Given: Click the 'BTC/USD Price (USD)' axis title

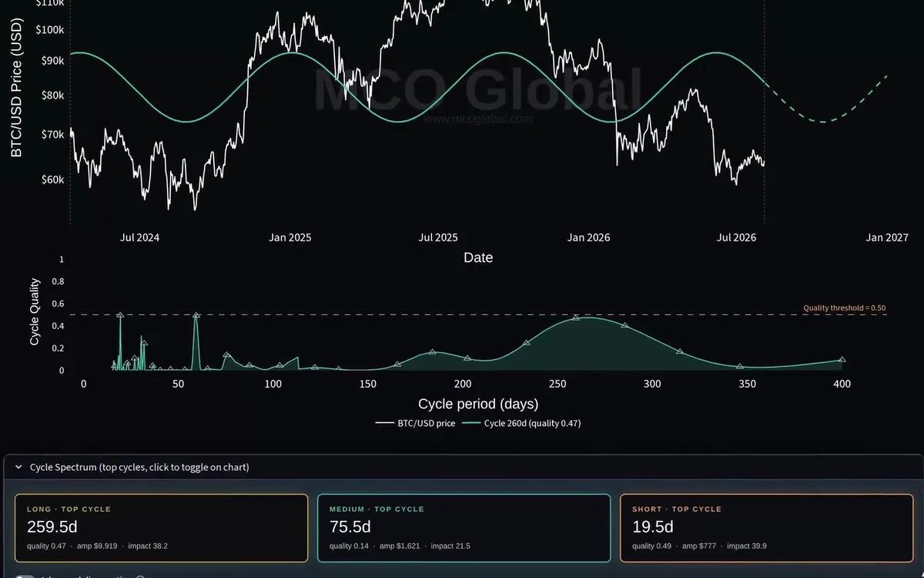Looking at the screenshot, I should coord(17,89).
